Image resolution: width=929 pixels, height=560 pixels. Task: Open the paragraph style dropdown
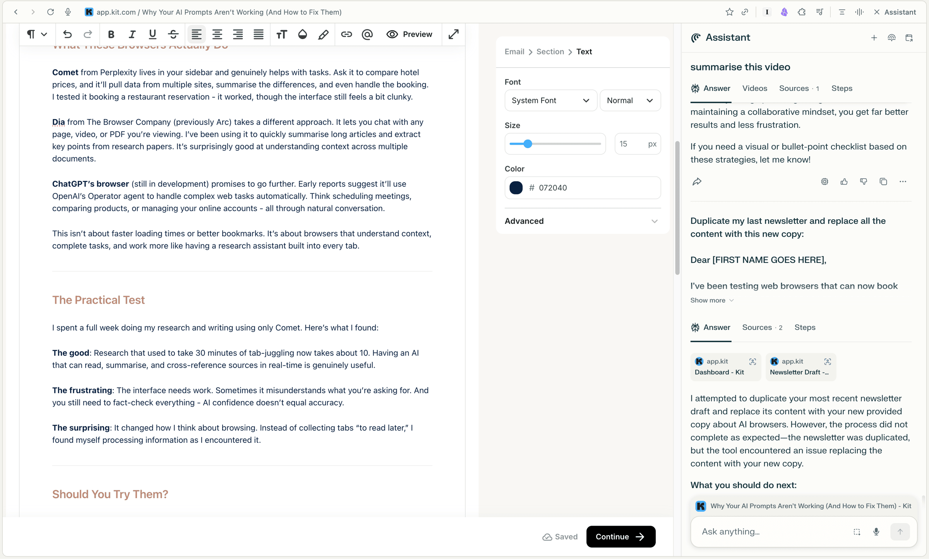[x=37, y=34]
